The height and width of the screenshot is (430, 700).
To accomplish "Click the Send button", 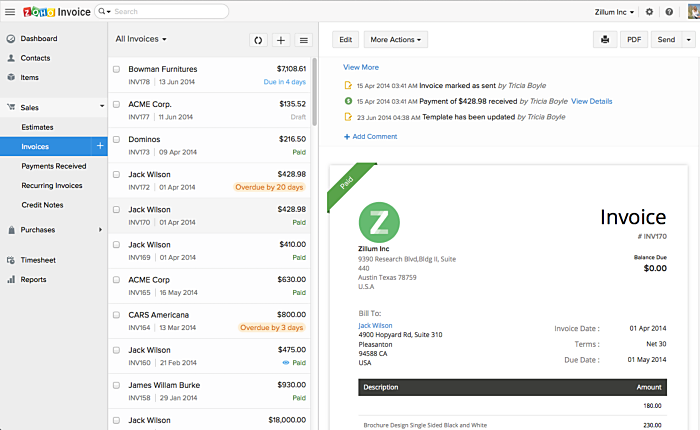I will (x=667, y=40).
